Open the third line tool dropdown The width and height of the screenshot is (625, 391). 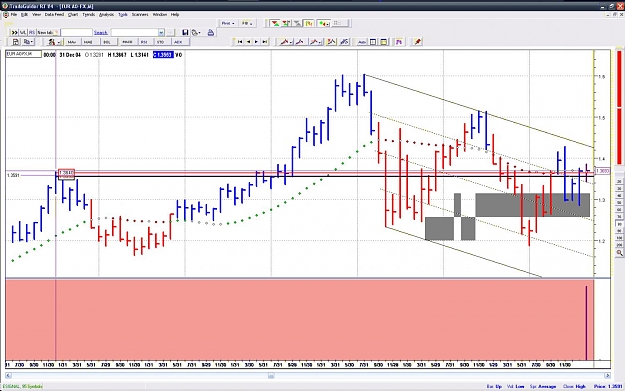coord(316,42)
